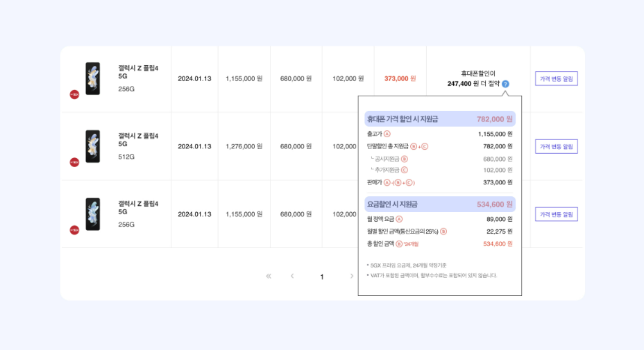
Task: Click the 1,276,000 원 release price
Action: pyautogui.click(x=244, y=146)
